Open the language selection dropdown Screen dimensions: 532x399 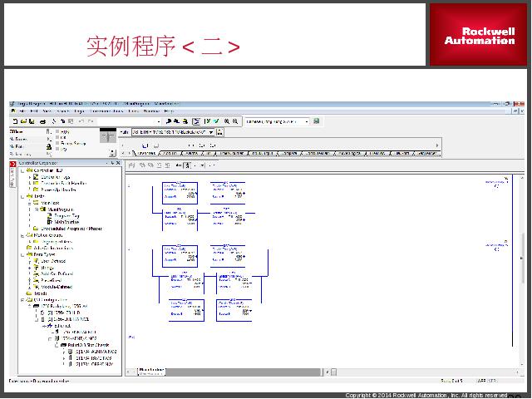point(307,121)
